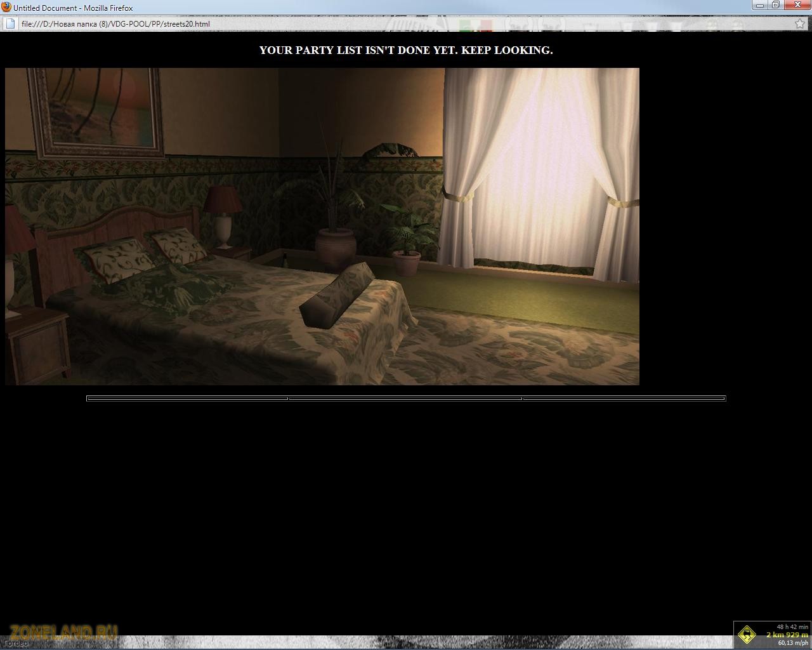Click the bedroom scene image

coord(322,227)
